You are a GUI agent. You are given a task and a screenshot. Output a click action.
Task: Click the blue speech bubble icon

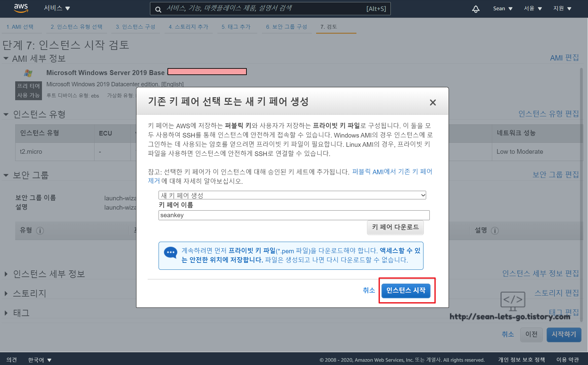coord(170,253)
